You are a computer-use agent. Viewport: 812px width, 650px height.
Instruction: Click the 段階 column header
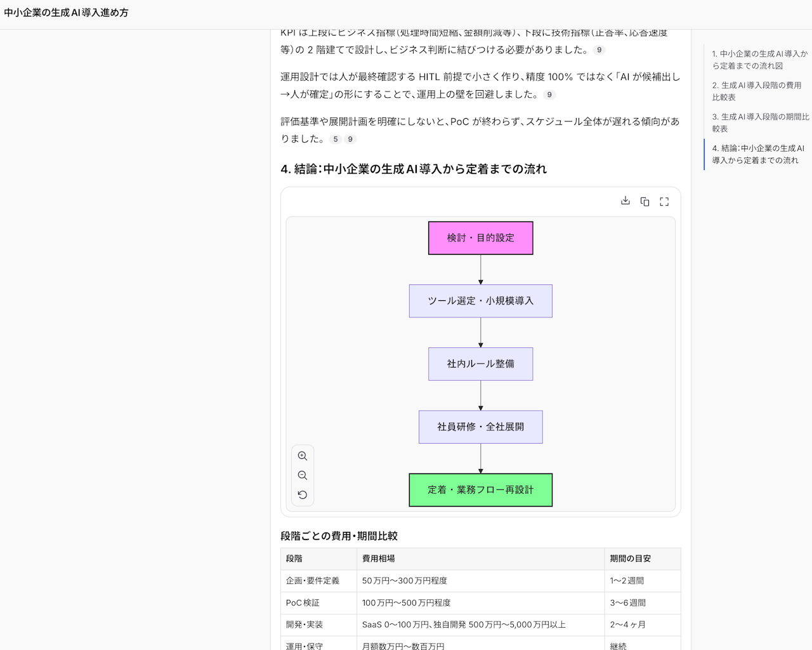pyautogui.click(x=319, y=559)
